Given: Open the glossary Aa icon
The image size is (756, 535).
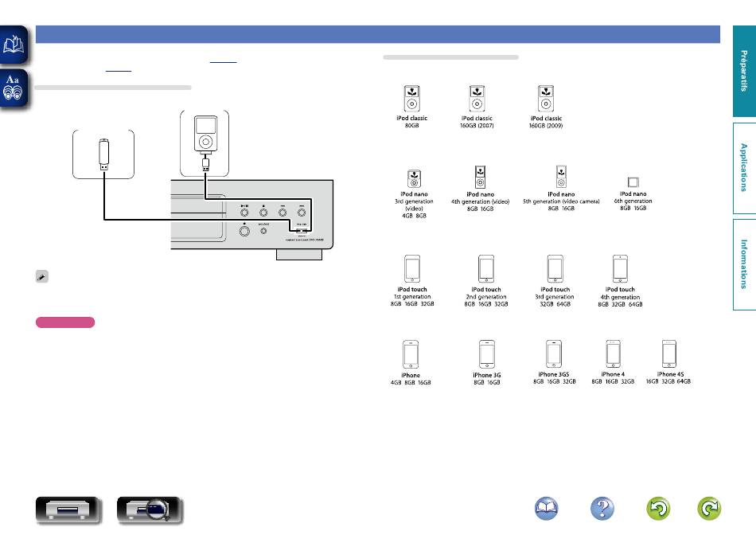Looking at the screenshot, I should point(14,88).
